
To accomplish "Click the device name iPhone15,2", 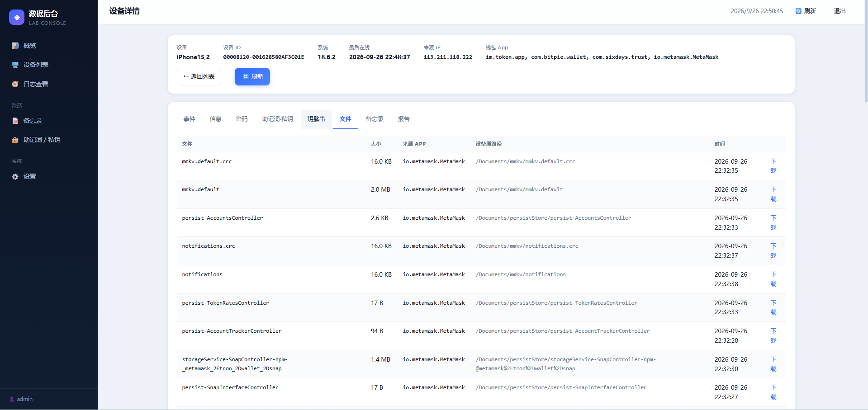I will click(193, 57).
